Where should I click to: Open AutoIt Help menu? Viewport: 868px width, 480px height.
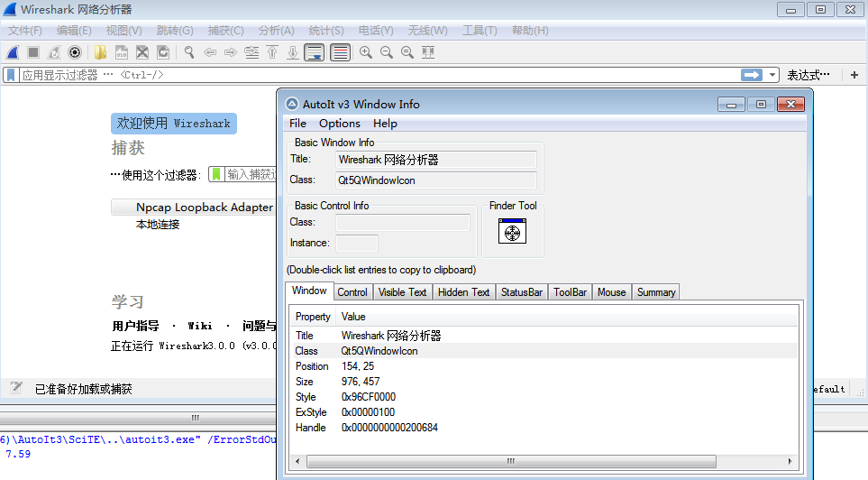point(385,123)
